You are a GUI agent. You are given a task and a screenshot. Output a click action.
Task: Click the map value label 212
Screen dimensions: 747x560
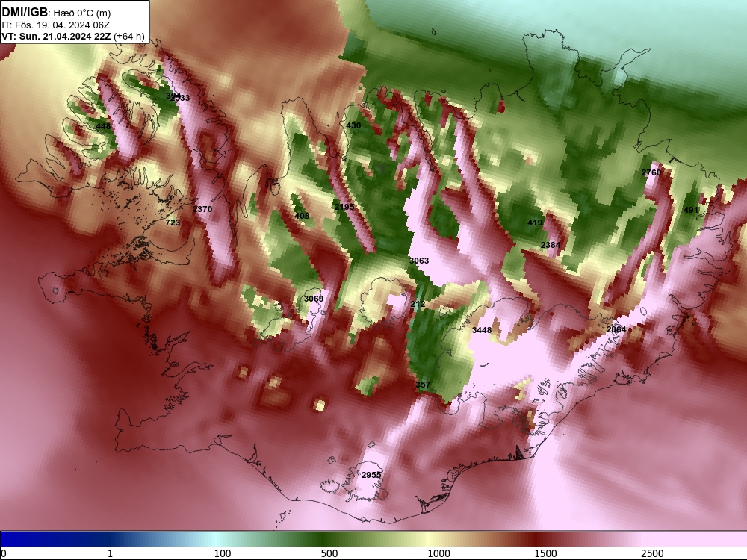418,304
